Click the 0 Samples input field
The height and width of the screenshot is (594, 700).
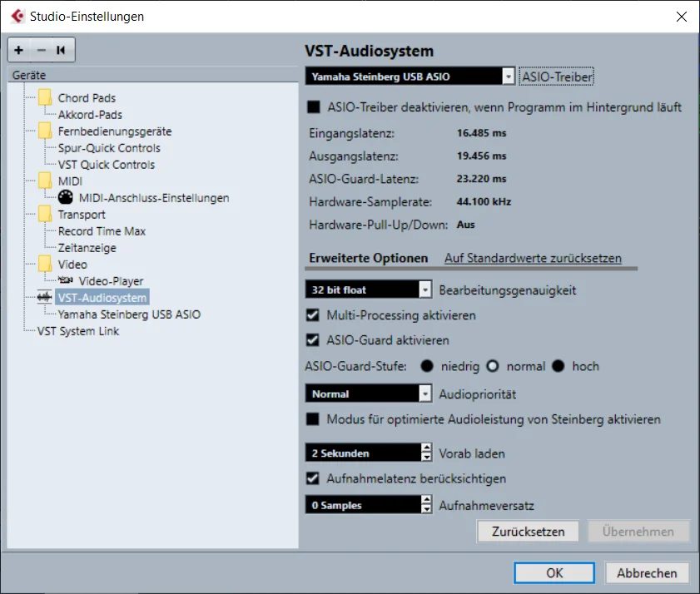pos(363,505)
